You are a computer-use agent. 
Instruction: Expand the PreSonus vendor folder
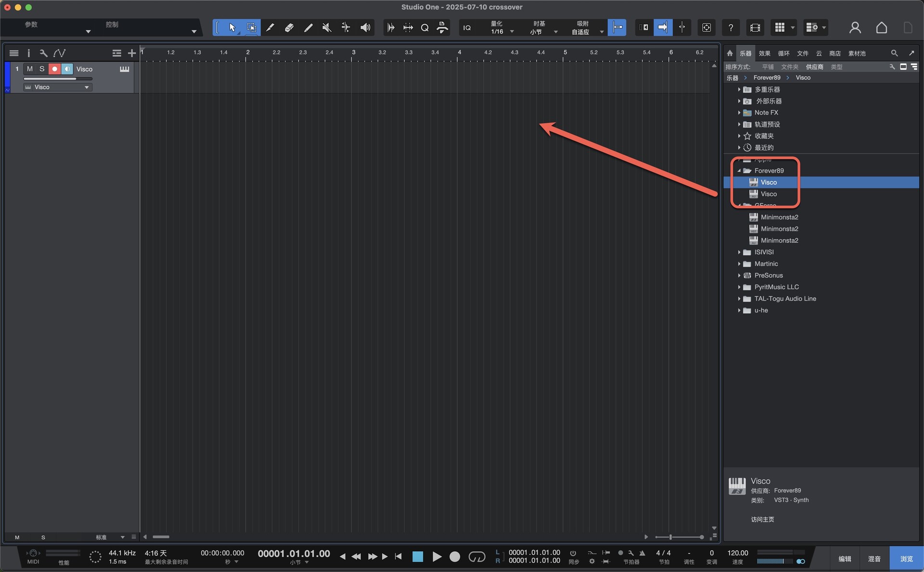click(739, 275)
